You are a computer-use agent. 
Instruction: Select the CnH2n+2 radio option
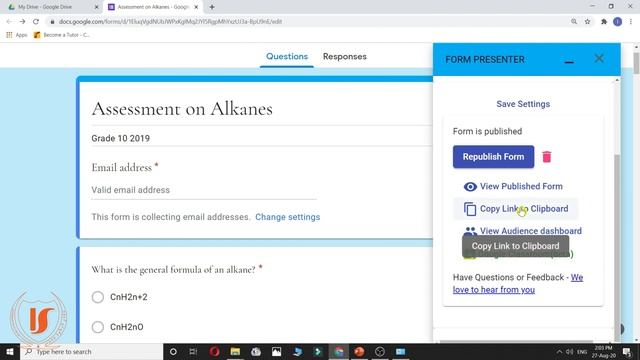pyautogui.click(x=98, y=297)
